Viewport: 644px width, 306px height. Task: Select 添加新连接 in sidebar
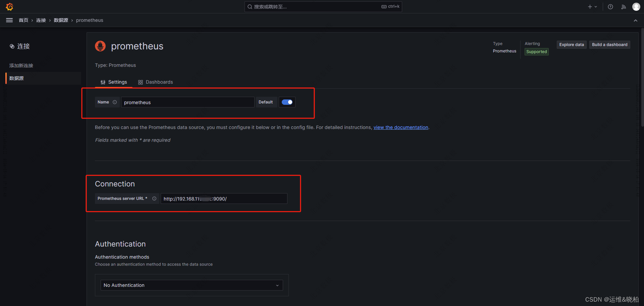21,65
